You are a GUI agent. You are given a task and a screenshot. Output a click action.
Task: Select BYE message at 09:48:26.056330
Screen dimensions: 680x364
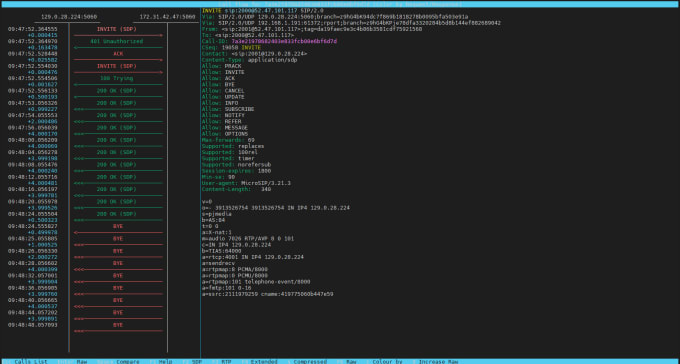[118, 251]
